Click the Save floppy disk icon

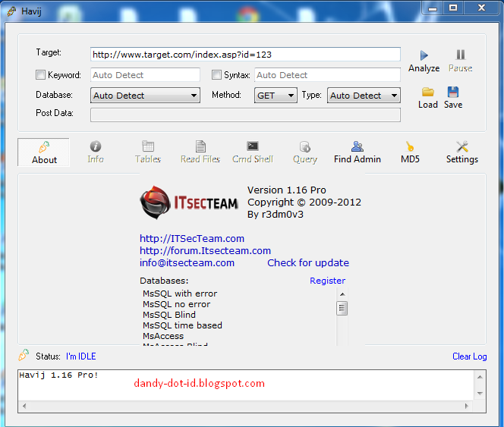click(453, 92)
